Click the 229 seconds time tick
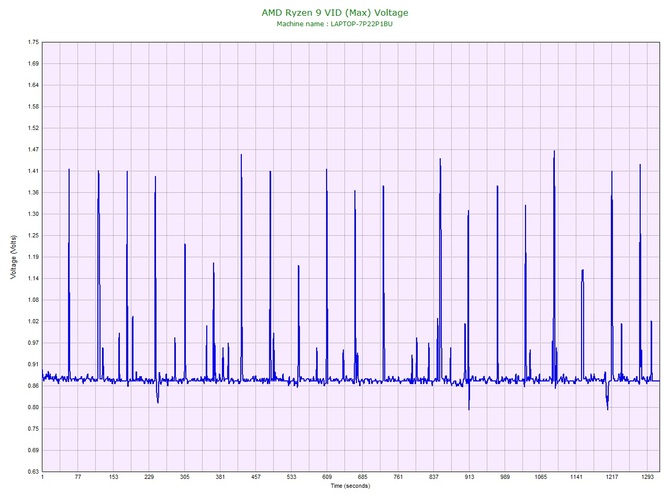The height and width of the screenshot is (503, 670). tap(149, 477)
